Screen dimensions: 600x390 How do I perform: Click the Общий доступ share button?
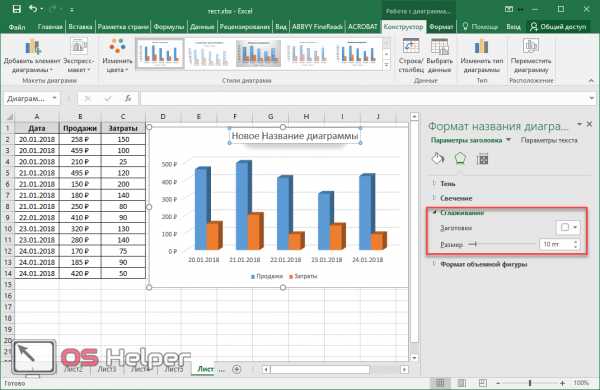pyautogui.click(x=558, y=27)
